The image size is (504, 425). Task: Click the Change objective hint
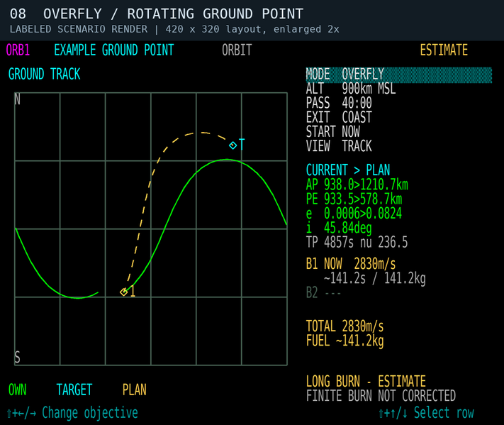(x=72, y=413)
